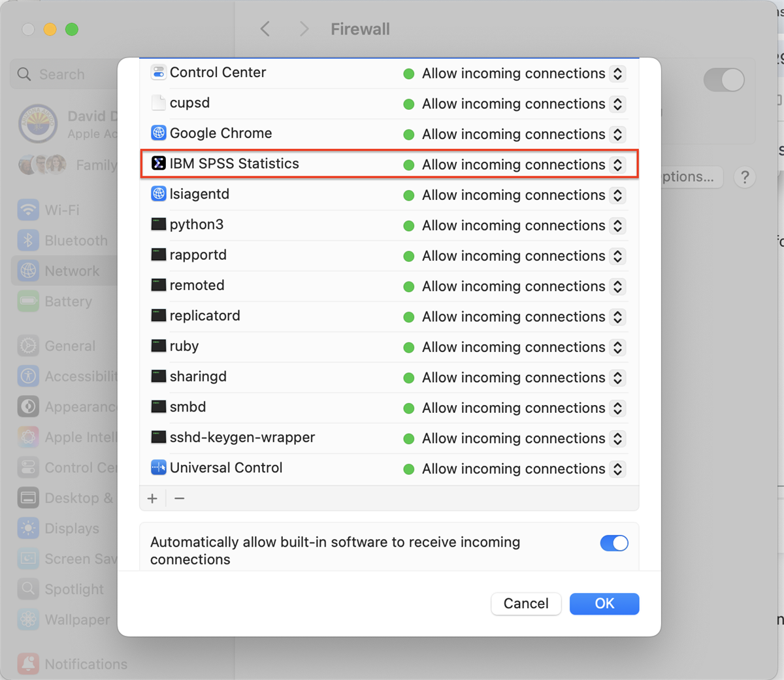Click the IBM SPSS Statistics app icon
Screen dimensions: 784x680
158,163
